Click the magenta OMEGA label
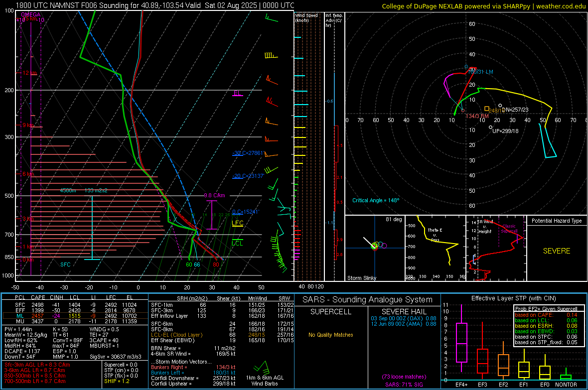588x390 pixels. pyautogui.click(x=30, y=14)
